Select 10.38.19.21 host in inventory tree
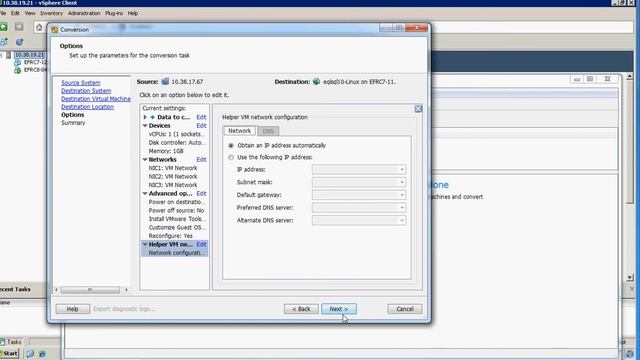Screen dimensions: 640x360 [29, 55]
